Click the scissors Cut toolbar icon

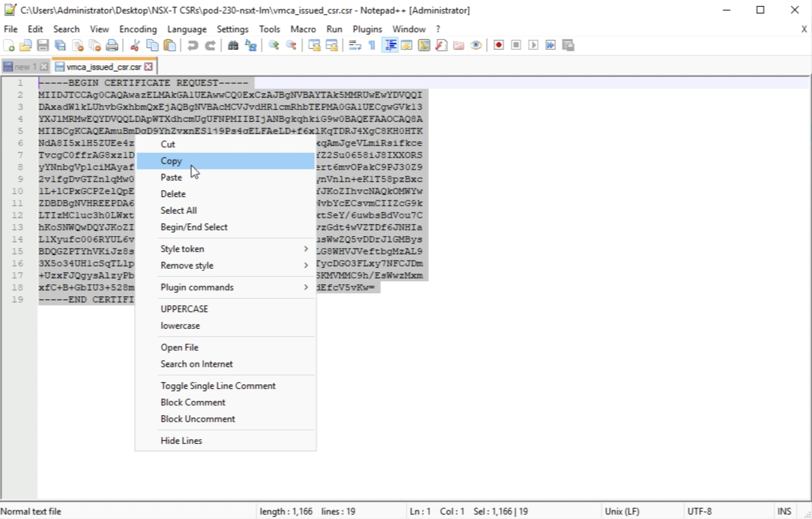pos(135,46)
